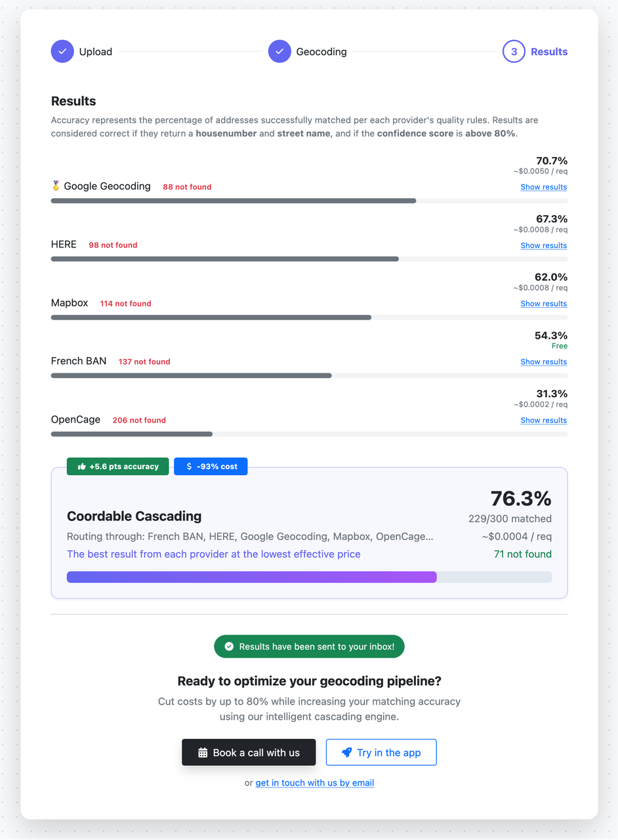The image size is (618, 840).
Task: Click the get in touch by email link
Action: point(314,782)
